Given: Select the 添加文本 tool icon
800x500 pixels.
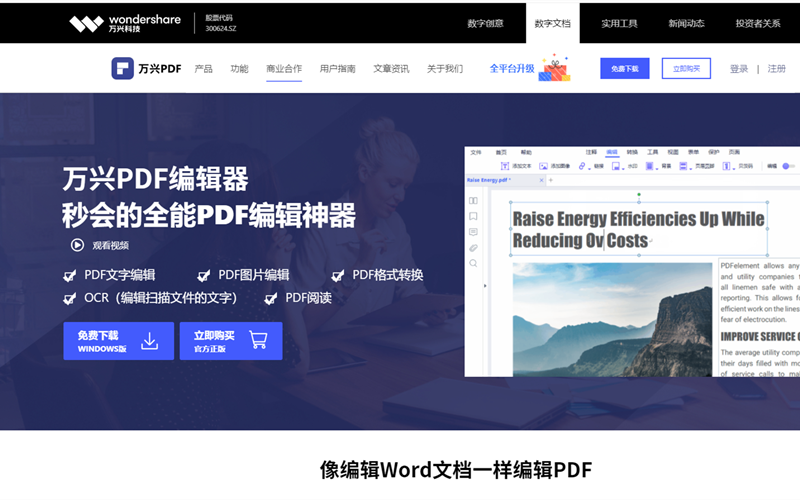Looking at the screenshot, I should (x=506, y=166).
